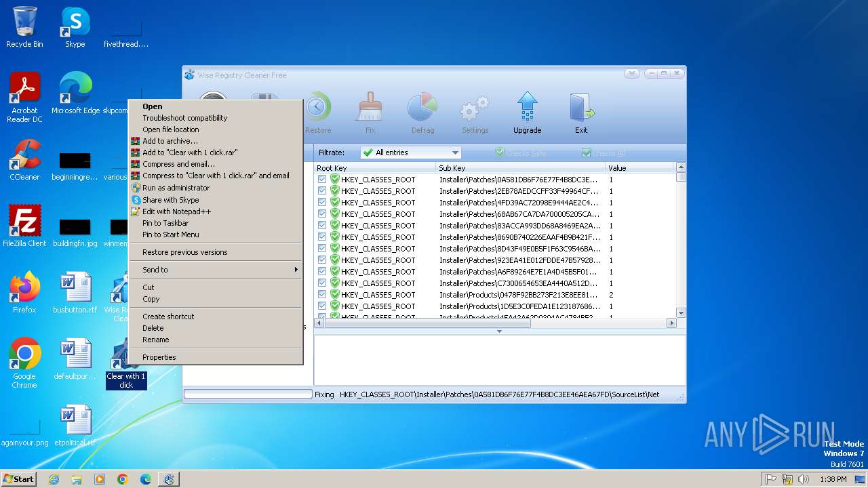Image resolution: width=868 pixels, height=488 pixels.
Task: Click the Open context menu entry
Action: pyautogui.click(x=216, y=106)
